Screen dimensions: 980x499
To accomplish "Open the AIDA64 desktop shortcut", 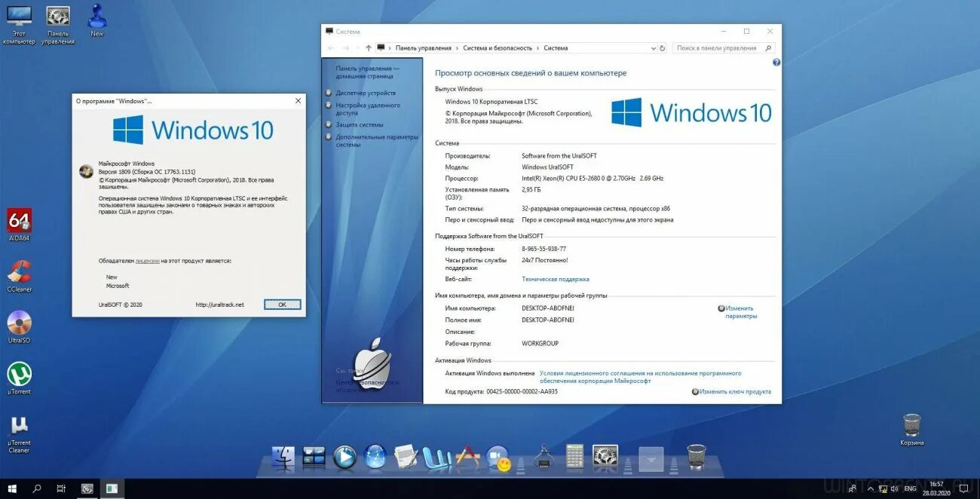I will (x=19, y=225).
